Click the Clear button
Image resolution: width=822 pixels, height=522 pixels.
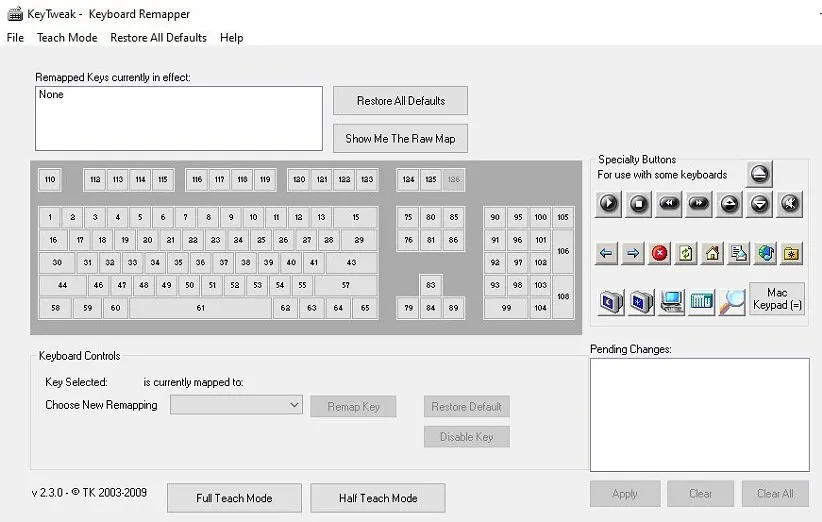700,494
